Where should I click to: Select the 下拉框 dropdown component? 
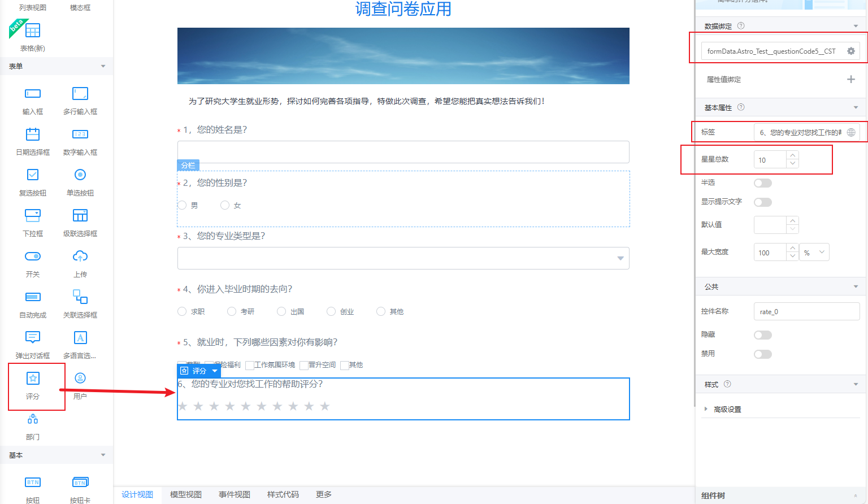tap(33, 216)
